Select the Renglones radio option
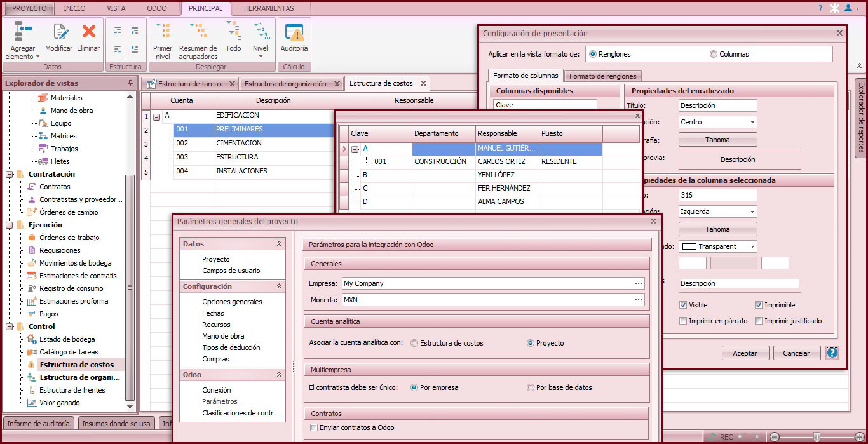The image size is (868, 444). 593,54
